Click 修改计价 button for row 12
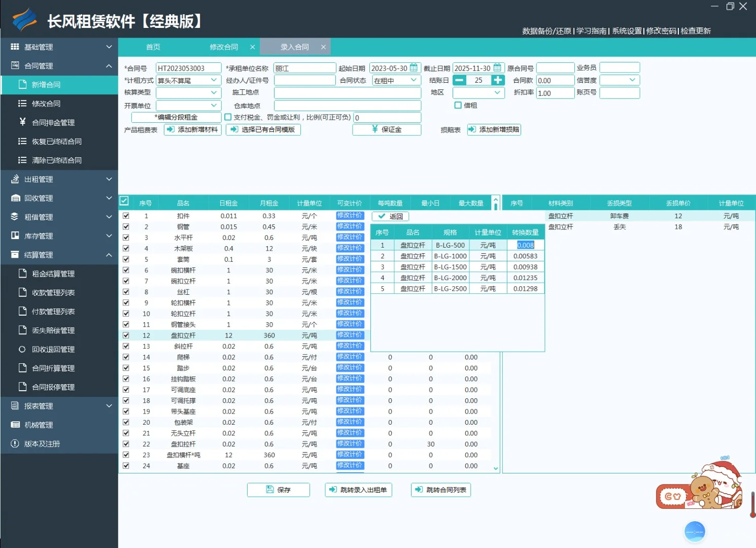 (x=350, y=335)
